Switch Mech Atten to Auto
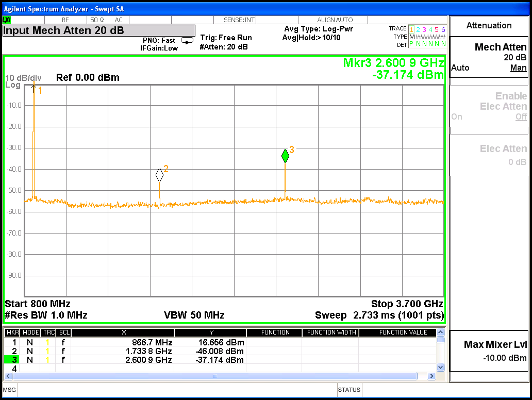 tap(460, 68)
